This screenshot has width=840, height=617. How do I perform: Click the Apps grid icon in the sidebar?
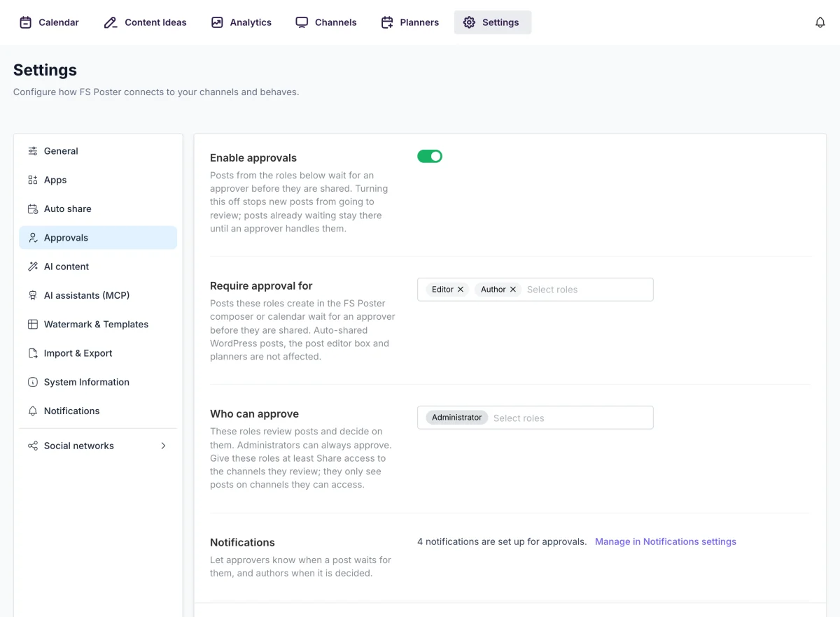(33, 180)
